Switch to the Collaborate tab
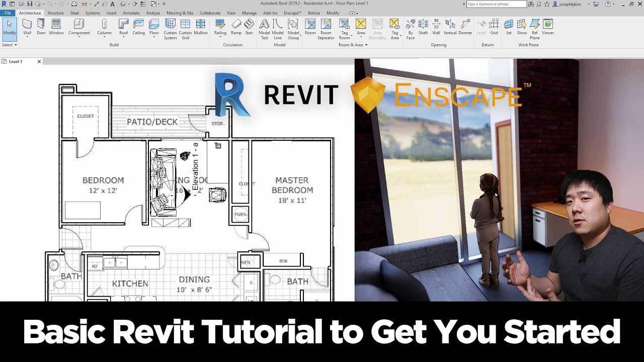The height and width of the screenshot is (362, 644). [x=210, y=13]
